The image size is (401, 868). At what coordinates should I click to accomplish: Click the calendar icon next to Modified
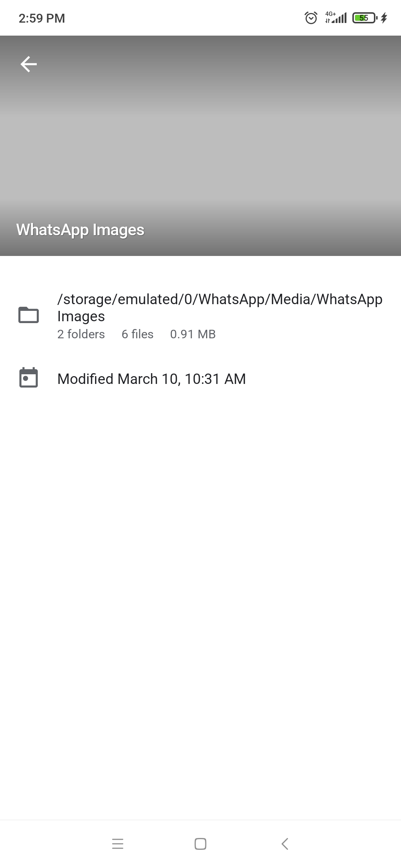29,378
